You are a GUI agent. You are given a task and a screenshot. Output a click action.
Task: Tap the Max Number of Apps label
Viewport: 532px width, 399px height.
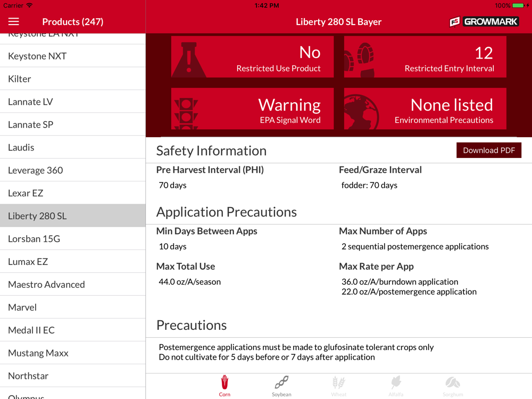click(383, 231)
